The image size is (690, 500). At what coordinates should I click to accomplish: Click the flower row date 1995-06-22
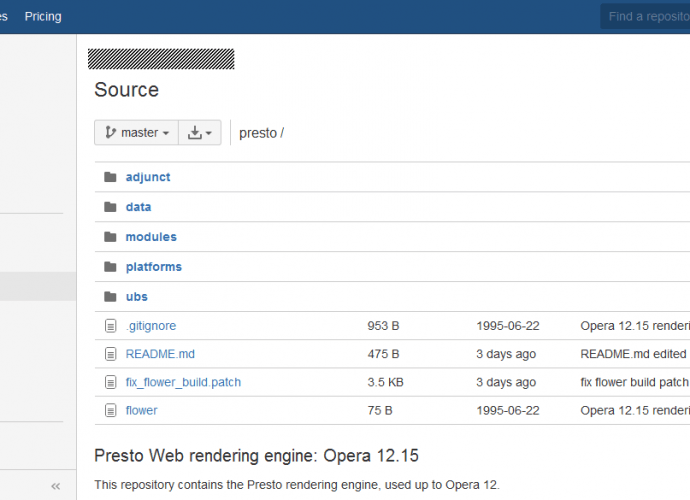pos(508,410)
